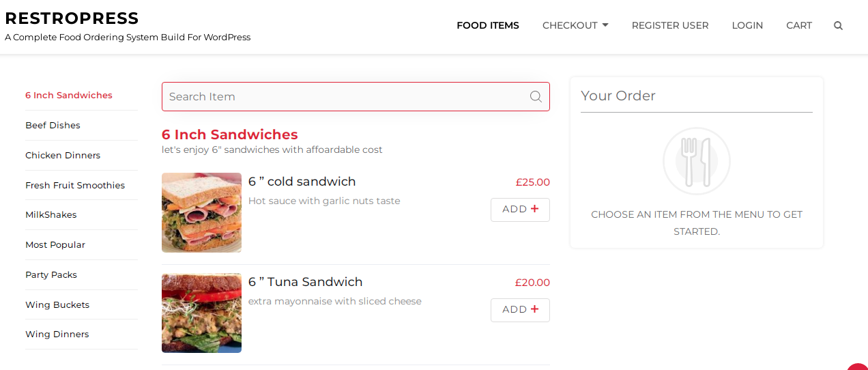Open the MilkShakes category

[51, 215]
